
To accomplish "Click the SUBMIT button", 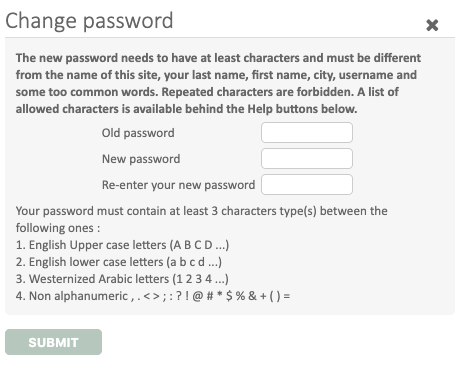I will coord(53,342).
